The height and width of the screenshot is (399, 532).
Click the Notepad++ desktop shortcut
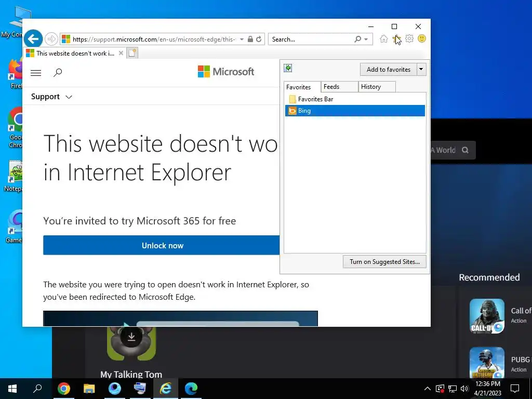tap(14, 176)
